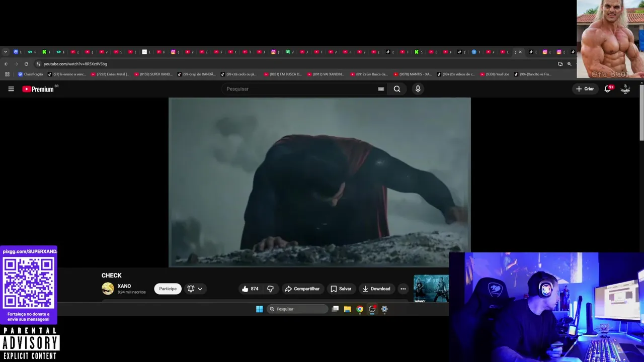Image resolution: width=644 pixels, height=362 pixels.
Task: Click the Download button
Action: pos(376,289)
